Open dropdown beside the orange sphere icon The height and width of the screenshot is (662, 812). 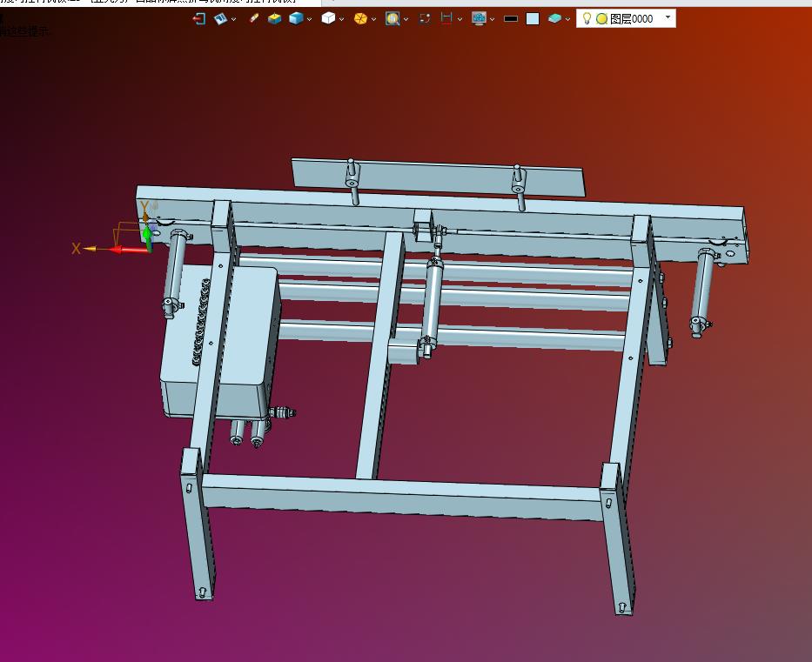point(373,20)
